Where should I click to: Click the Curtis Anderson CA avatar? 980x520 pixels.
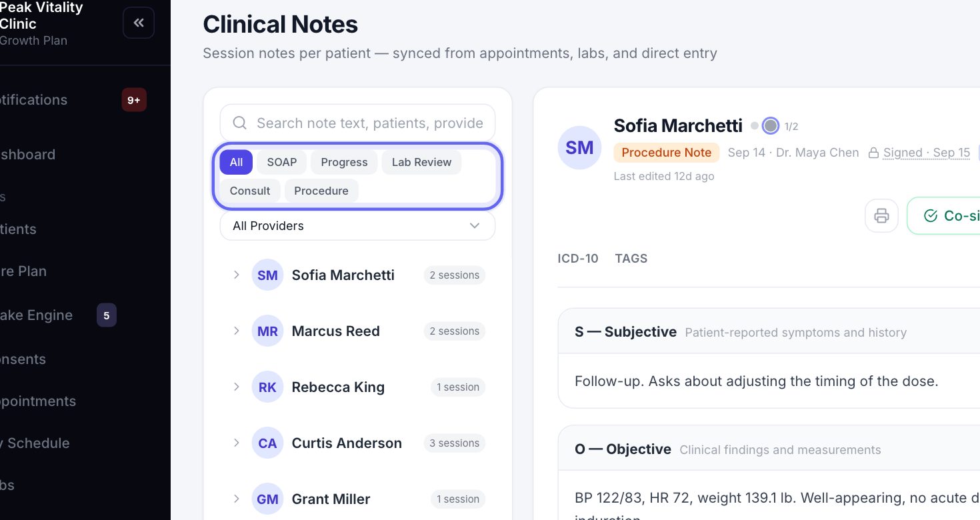267,443
